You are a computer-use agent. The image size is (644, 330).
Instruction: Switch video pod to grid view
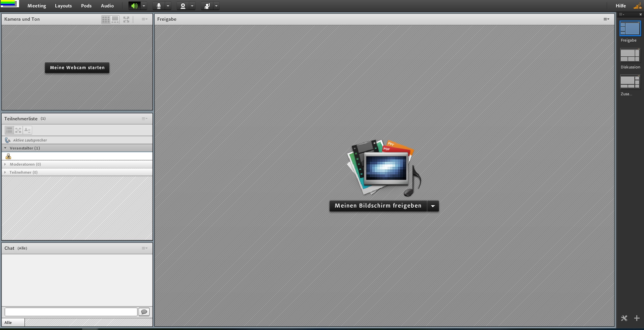click(106, 19)
